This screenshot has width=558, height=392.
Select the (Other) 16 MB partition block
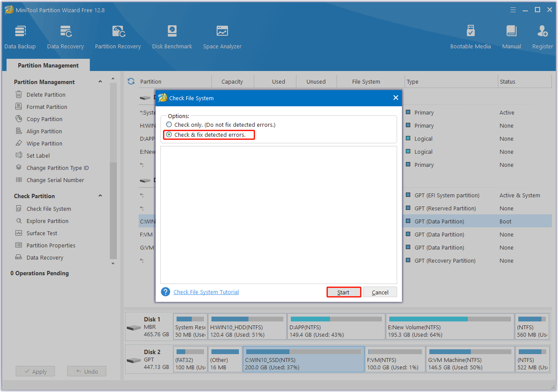[x=225, y=359]
